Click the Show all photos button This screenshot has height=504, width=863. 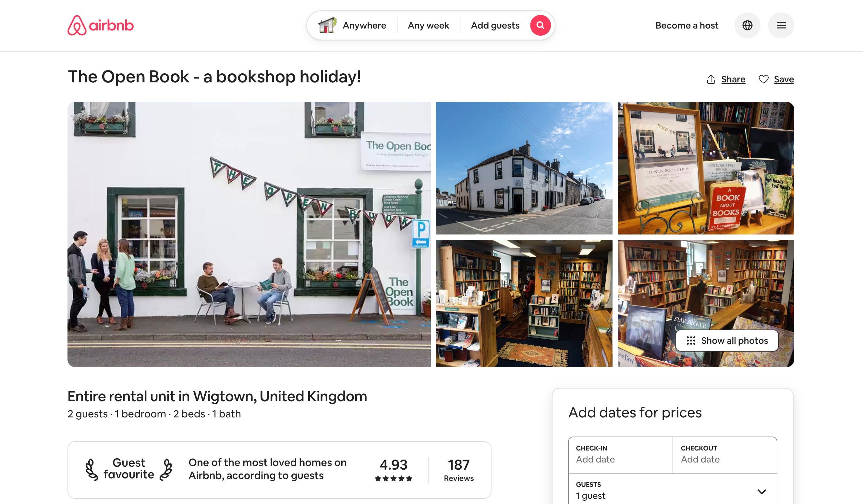[727, 341]
